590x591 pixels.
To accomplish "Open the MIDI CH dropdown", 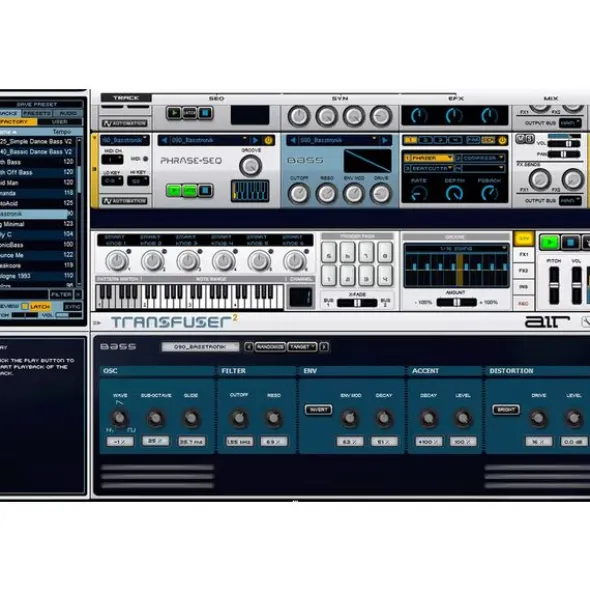I will click(112, 160).
